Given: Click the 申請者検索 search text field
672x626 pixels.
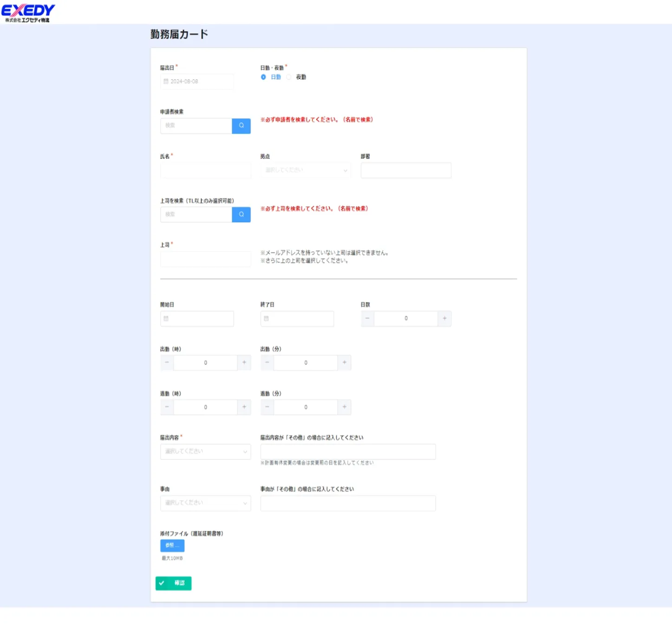Looking at the screenshot, I should 196,126.
